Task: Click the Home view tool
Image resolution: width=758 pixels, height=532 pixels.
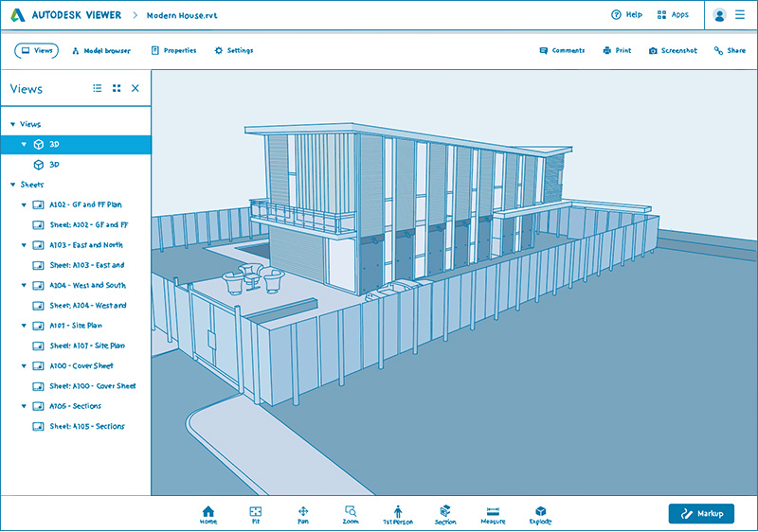Action: pyautogui.click(x=208, y=514)
